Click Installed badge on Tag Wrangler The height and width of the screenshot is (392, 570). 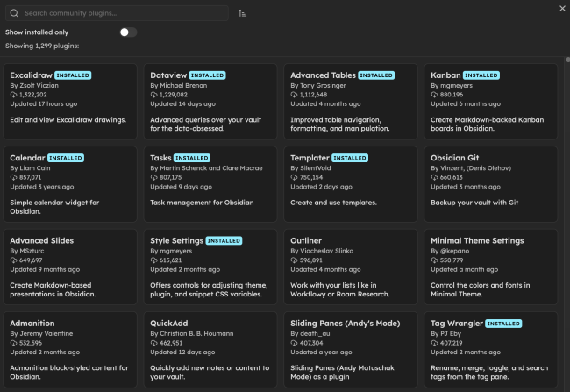click(x=503, y=324)
